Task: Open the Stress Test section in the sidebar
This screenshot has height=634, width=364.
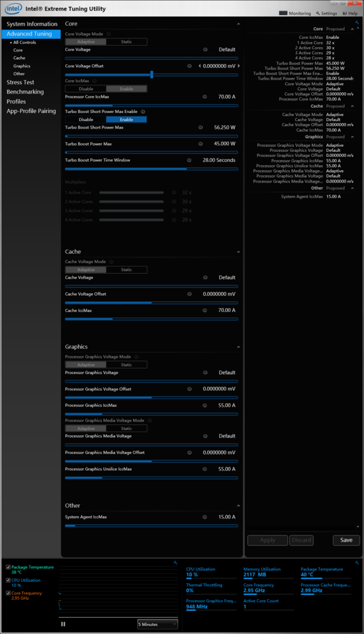Action: (x=20, y=82)
